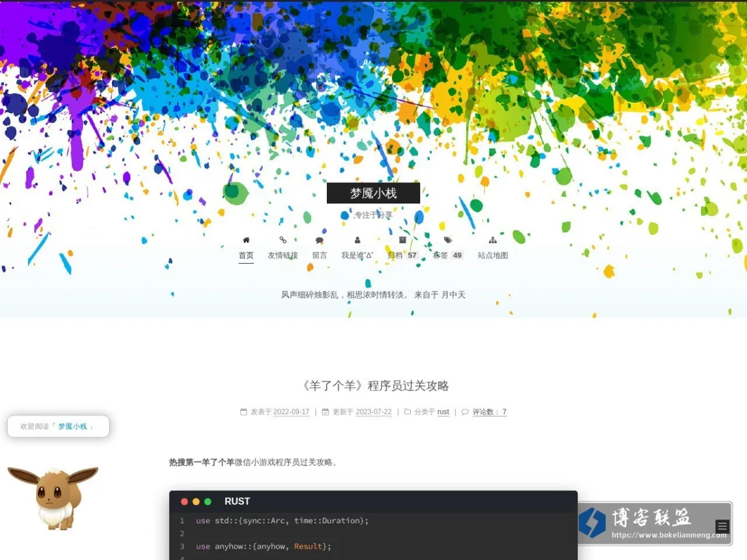Click the 梦魇小栈 site title
Viewport: 747px width, 560px height.
click(x=374, y=193)
